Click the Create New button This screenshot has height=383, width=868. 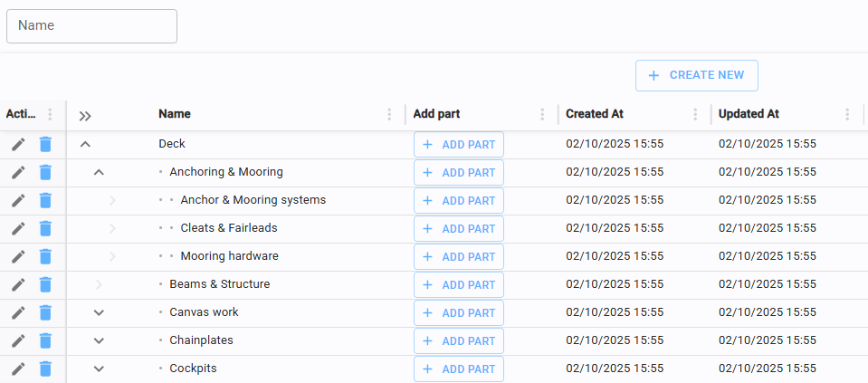tap(696, 75)
